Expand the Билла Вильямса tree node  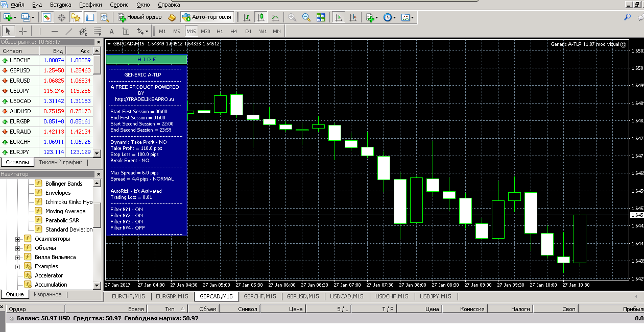click(x=18, y=257)
